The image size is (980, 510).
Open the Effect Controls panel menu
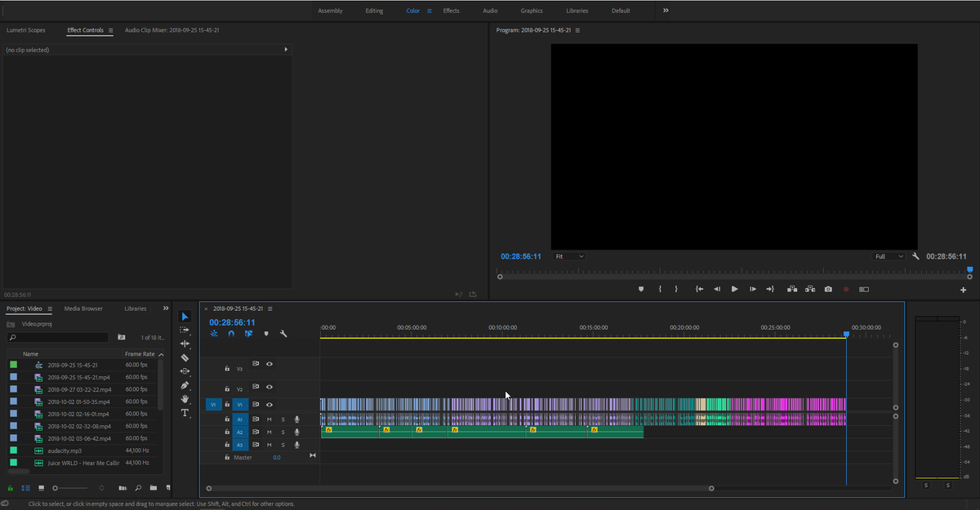click(x=110, y=30)
